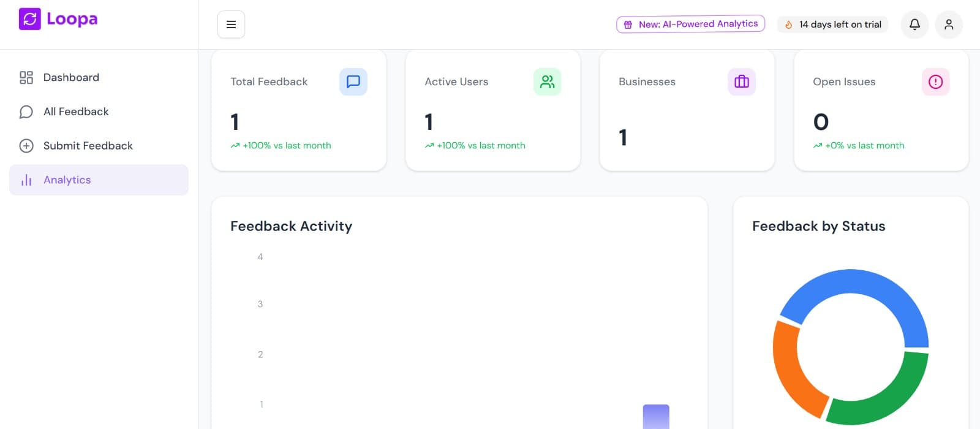This screenshot has width=980, height=429.
Task: Click the Feedback Activity heading
Action: (x=292, y=226)
